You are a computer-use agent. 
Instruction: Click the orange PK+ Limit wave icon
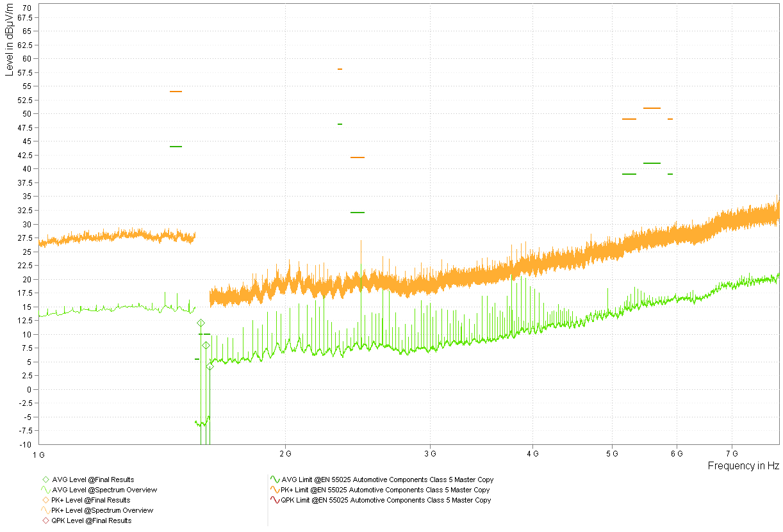[275, 490]
